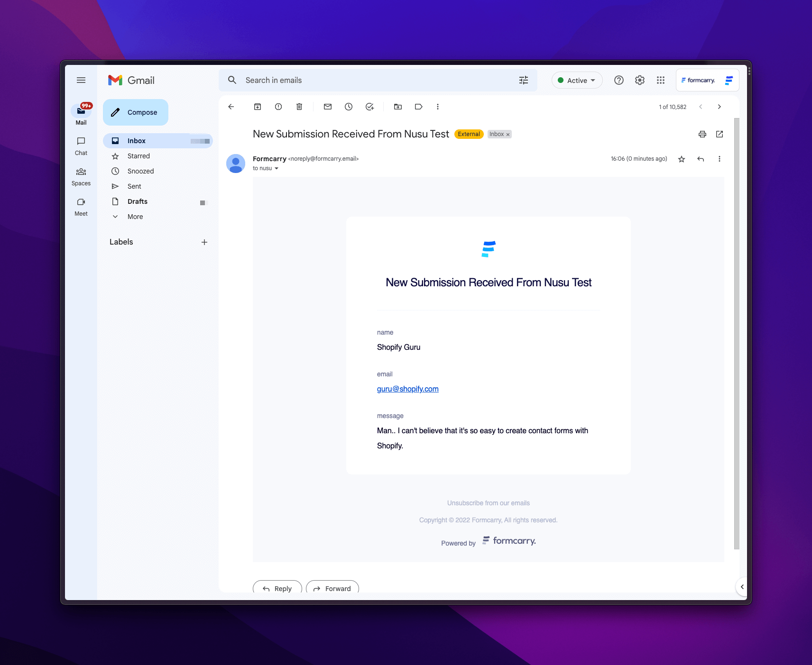812x665 pixels.
Task: Star the Formcarry email
Action: (682, 159)
